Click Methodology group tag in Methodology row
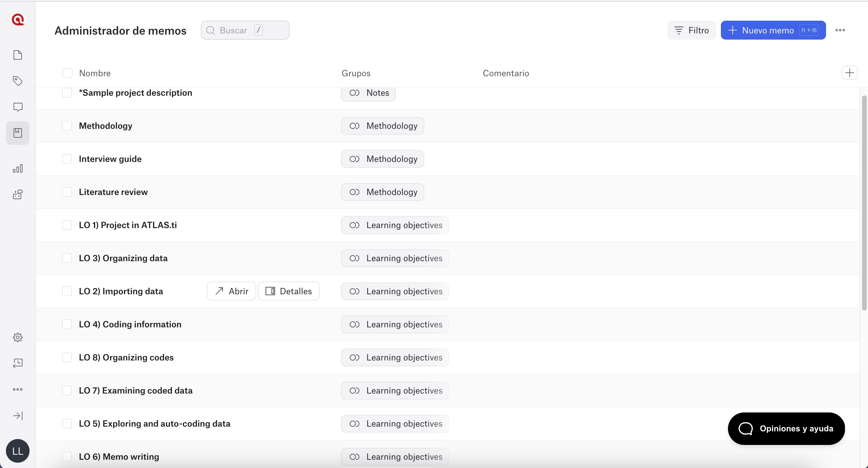The width and height of the screenshot is (868, 468). 382,126
